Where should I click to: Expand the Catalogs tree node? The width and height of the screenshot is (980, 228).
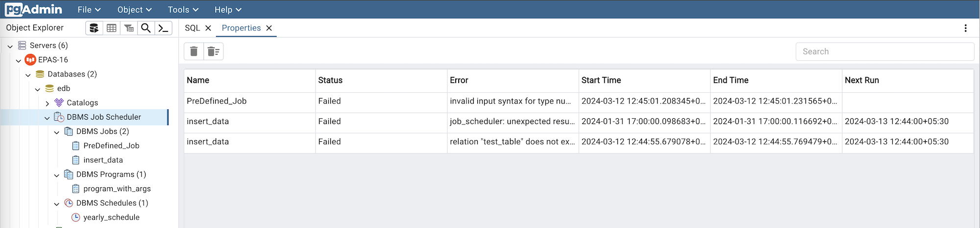point(47,103)
